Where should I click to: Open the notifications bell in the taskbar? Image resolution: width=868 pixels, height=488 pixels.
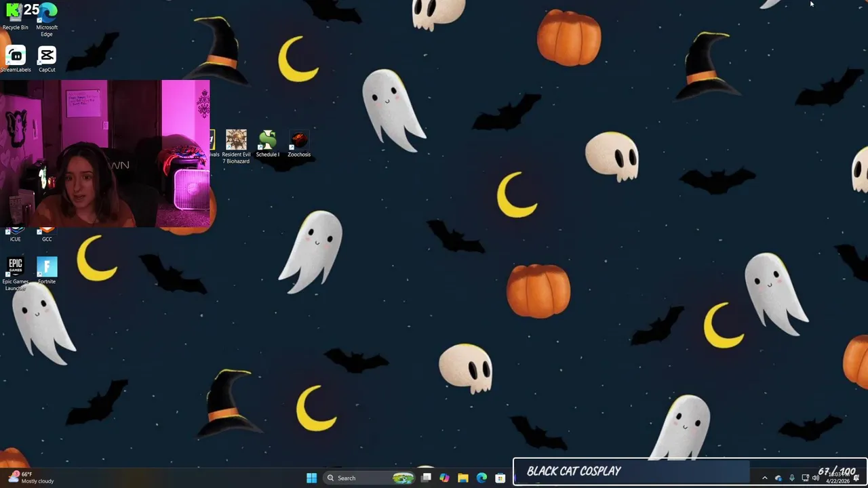(x=856, y=478)
